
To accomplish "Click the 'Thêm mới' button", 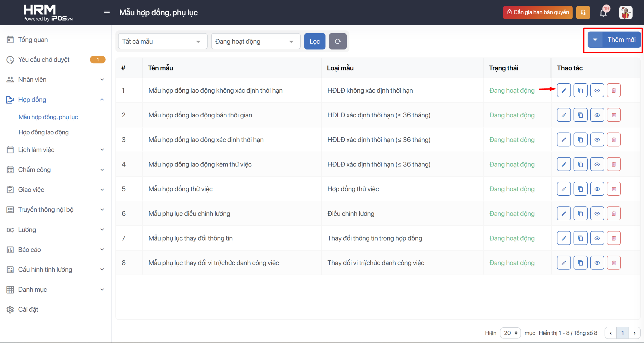I will tap(621, 40).
